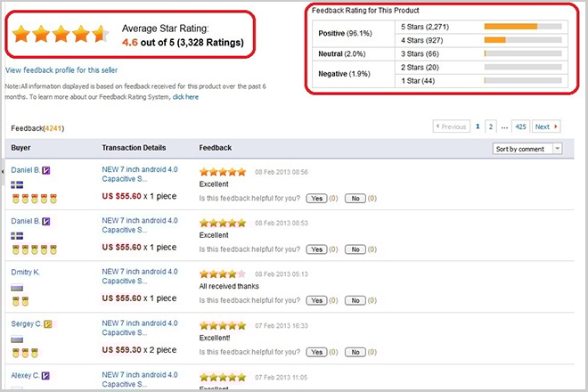Click the Next page button
588x392 pixels.
546,127
